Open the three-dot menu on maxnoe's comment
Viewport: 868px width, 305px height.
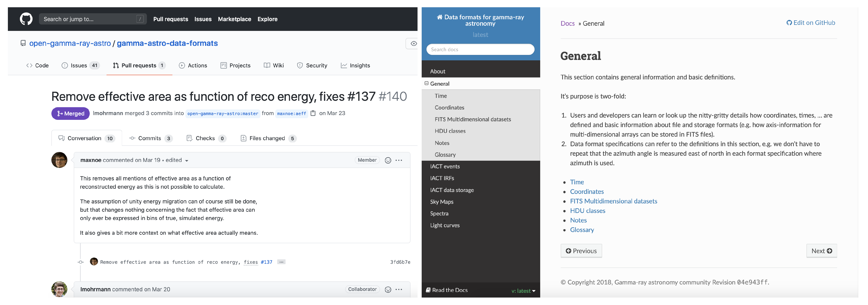click(399, 160)
